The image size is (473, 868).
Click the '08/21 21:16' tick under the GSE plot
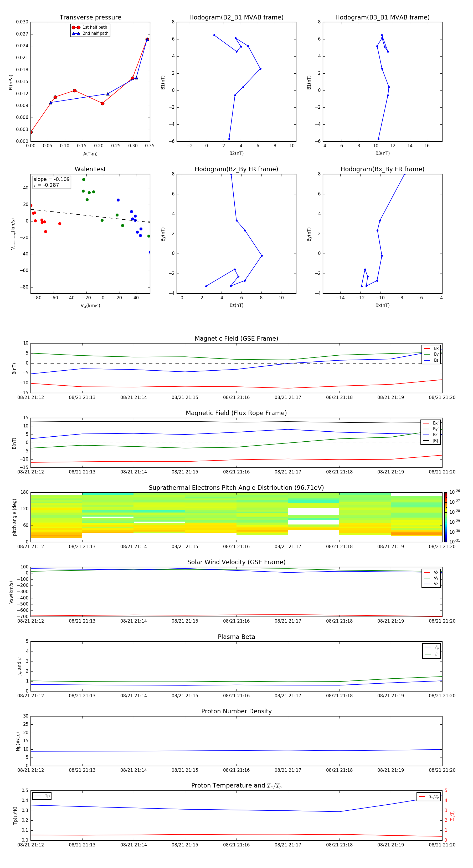[236, 397]
